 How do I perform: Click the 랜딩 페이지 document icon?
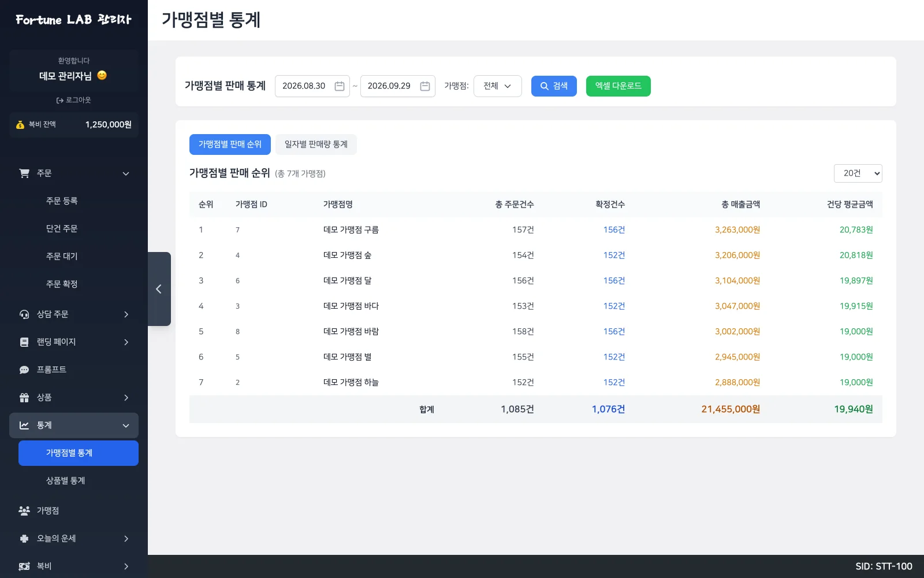[24, 342]
